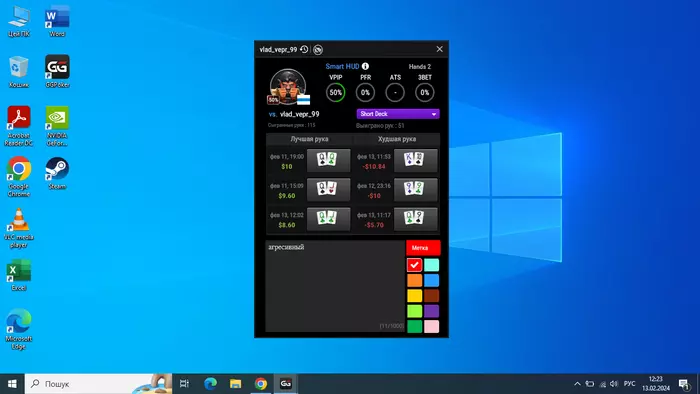Screen dimensions: 700x394
Task: Click the Лучшая рука column header
Action: click(x=309, y=139)
